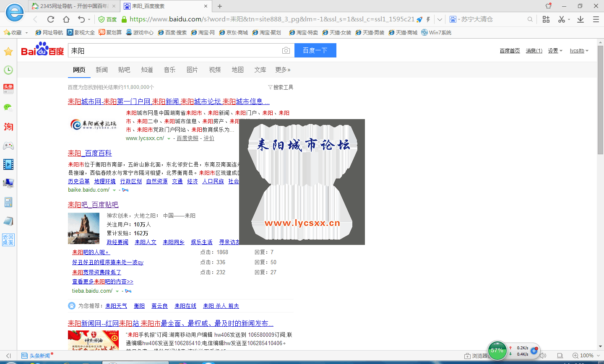The width and height of the screenshot is (604, 364).
Task: Switch to 2345网址导航 browser tab
Action: (74, 6)
